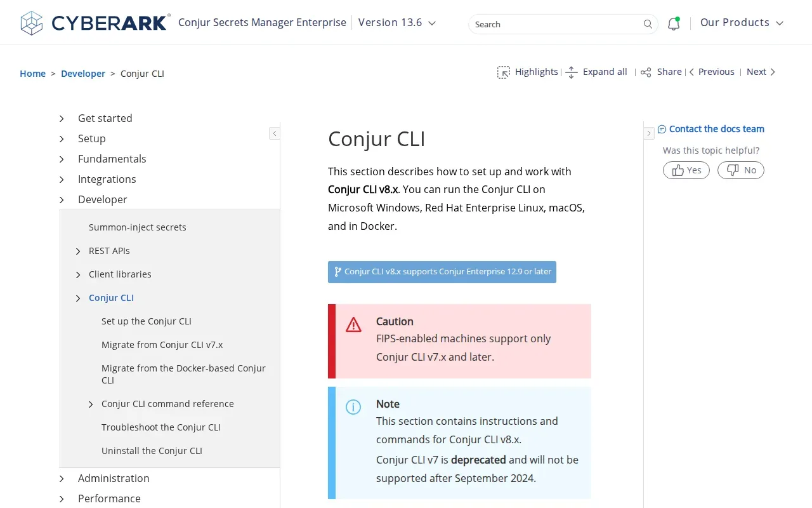
Task: Open Administration section
Action: pos(114,478)
